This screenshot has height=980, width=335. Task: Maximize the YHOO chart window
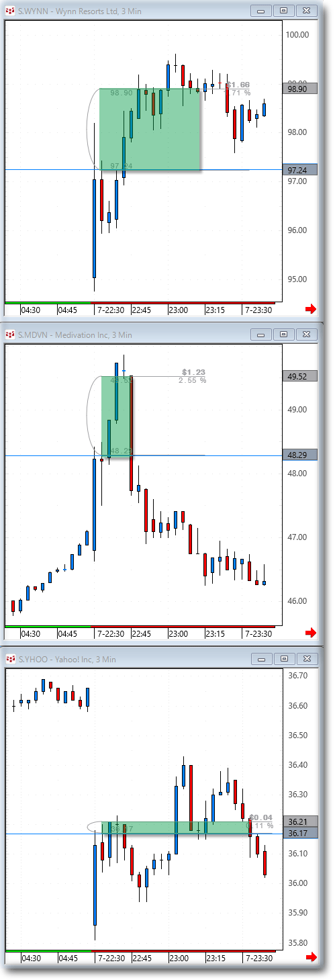284,660
